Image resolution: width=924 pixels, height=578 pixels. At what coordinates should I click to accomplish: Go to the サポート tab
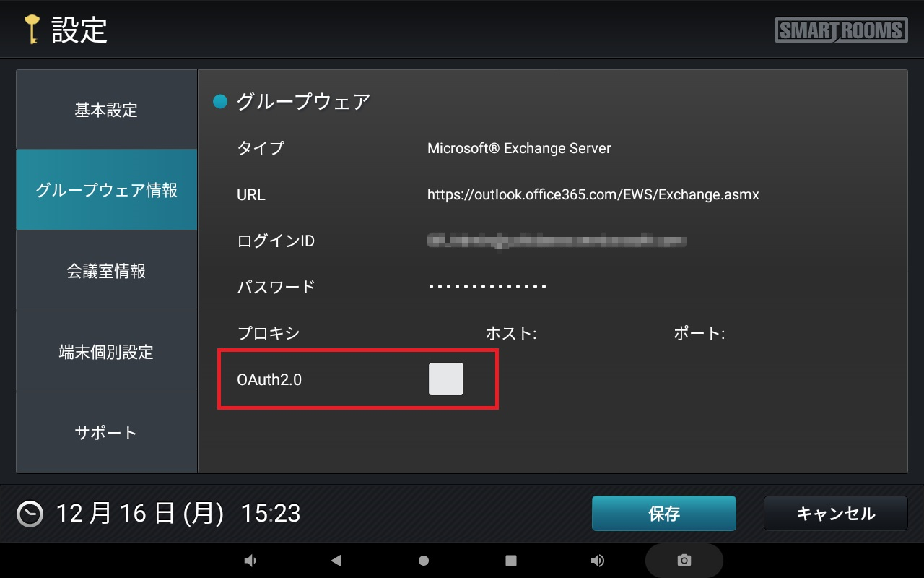coord(106,433)
